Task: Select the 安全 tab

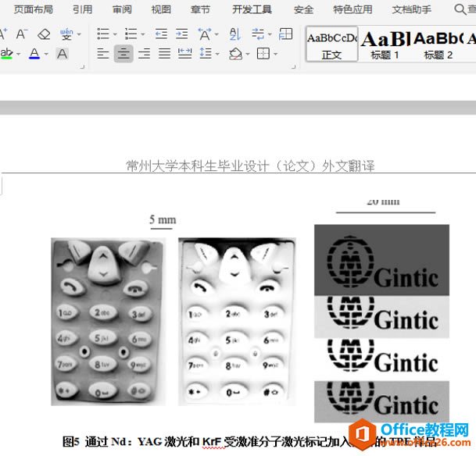Action: click(303, 9)
